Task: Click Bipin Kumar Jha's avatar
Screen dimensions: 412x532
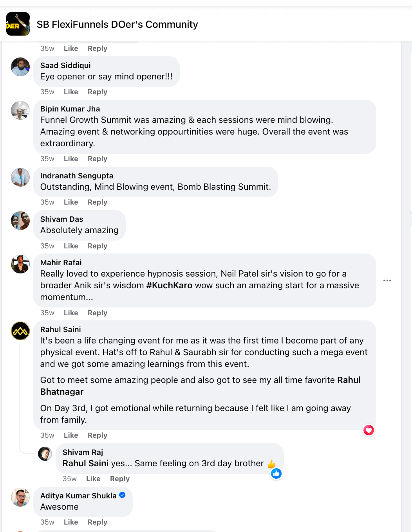Action: [20, 110]
